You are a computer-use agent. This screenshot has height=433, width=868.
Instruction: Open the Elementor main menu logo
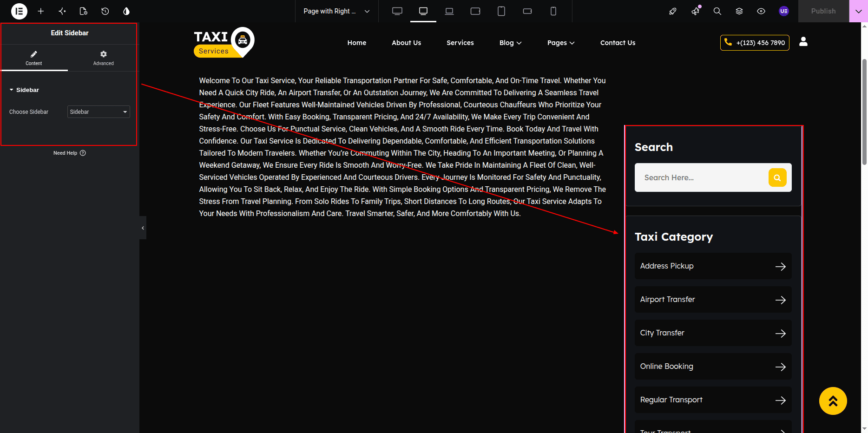coord(19,11)
